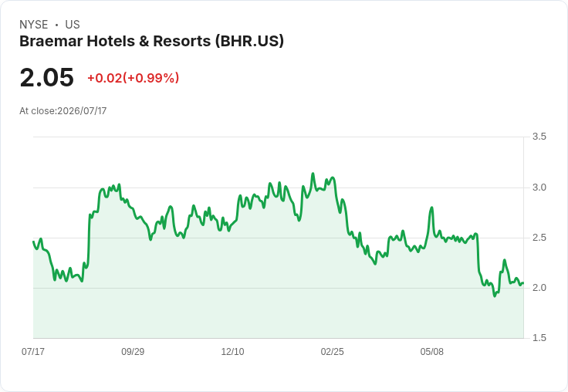
Task: Click the 3.5 y-axis price label
Action: click(539, 137)
